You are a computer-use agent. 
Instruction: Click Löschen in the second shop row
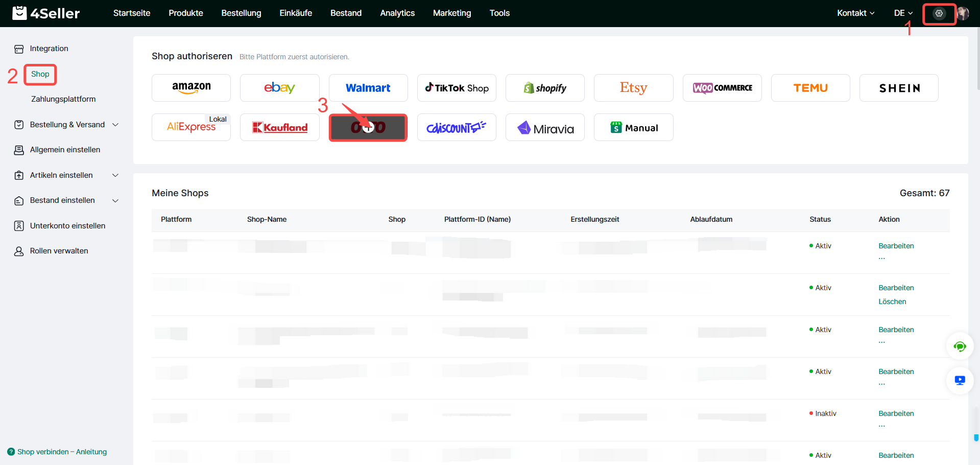pyautogui.click(x=892, y=301)
